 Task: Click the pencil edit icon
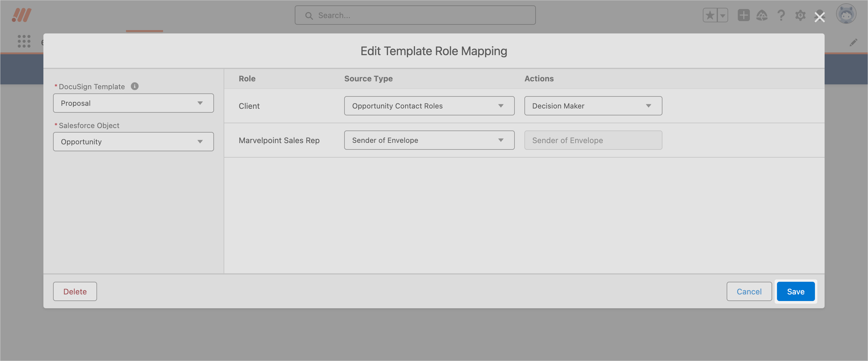tap(853, 42)
